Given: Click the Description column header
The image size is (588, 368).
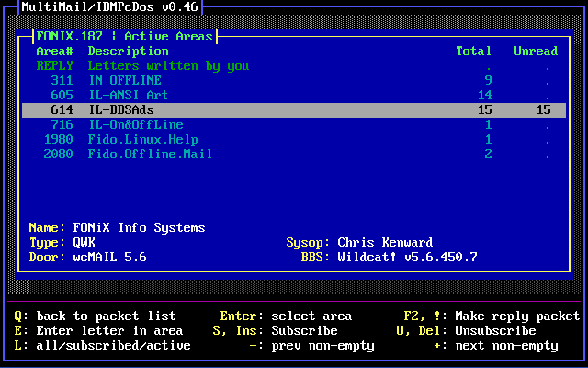Looking at the screenshot, I should click(x=128, y=52).
